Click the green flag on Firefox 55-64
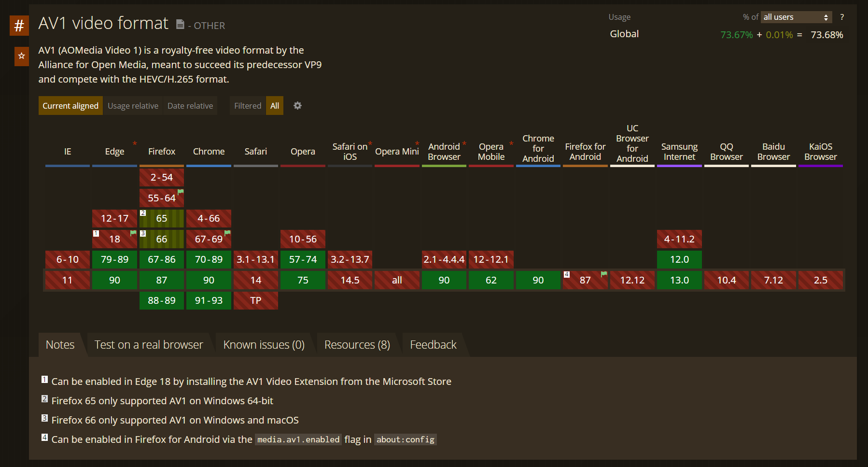The height and width of the screenshot is (467, 868). pyautogui.click(x=181, y=192)
